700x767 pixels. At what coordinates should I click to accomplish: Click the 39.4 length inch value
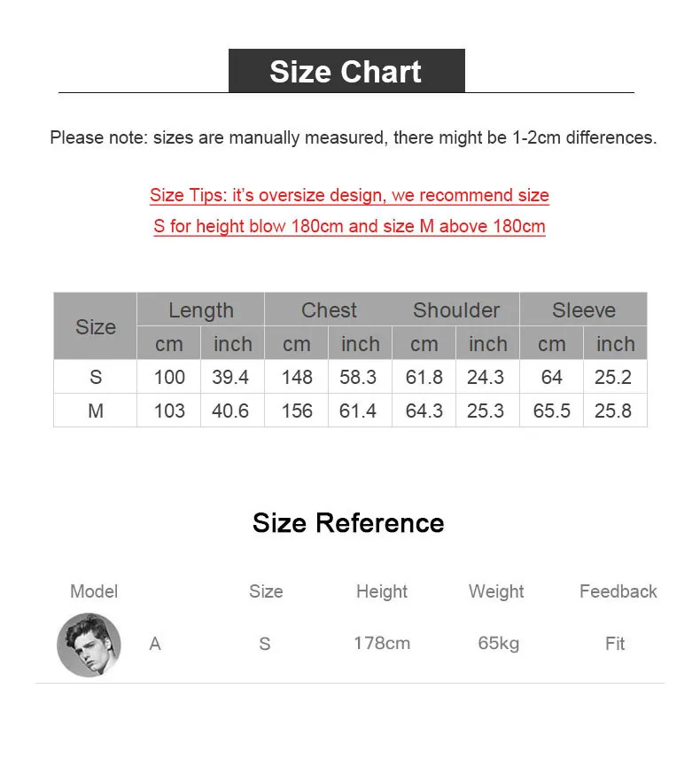[x=230, y=377]
